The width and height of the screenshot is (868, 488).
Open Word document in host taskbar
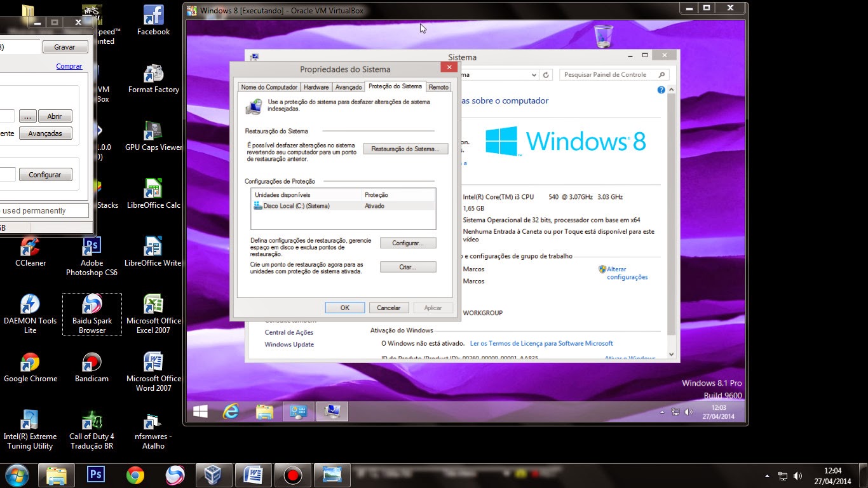tap(253, 475)
